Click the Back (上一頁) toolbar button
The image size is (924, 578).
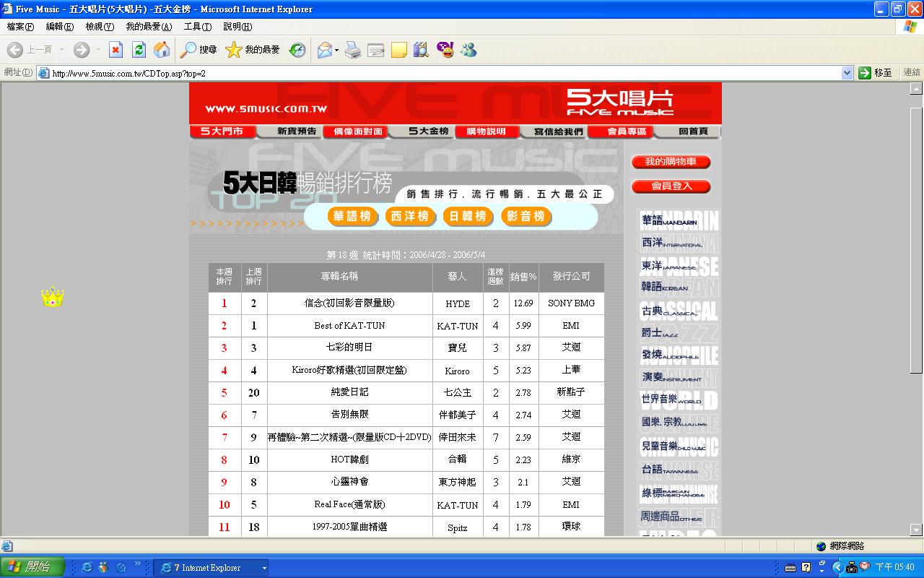[30, 50]
